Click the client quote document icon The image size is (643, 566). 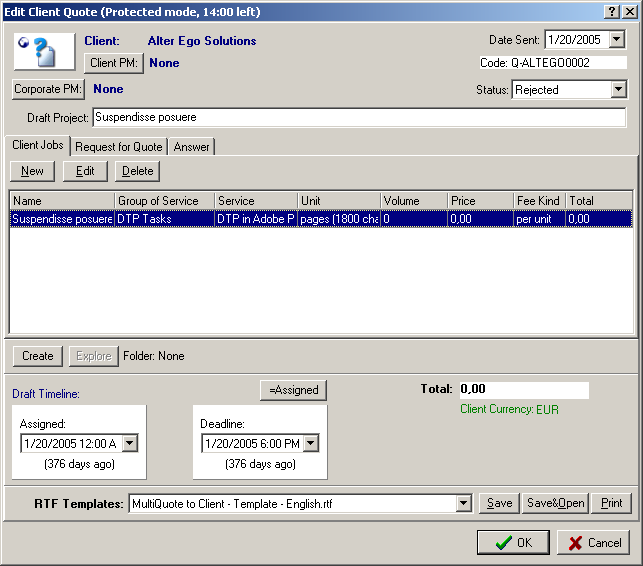click(44, 52)
